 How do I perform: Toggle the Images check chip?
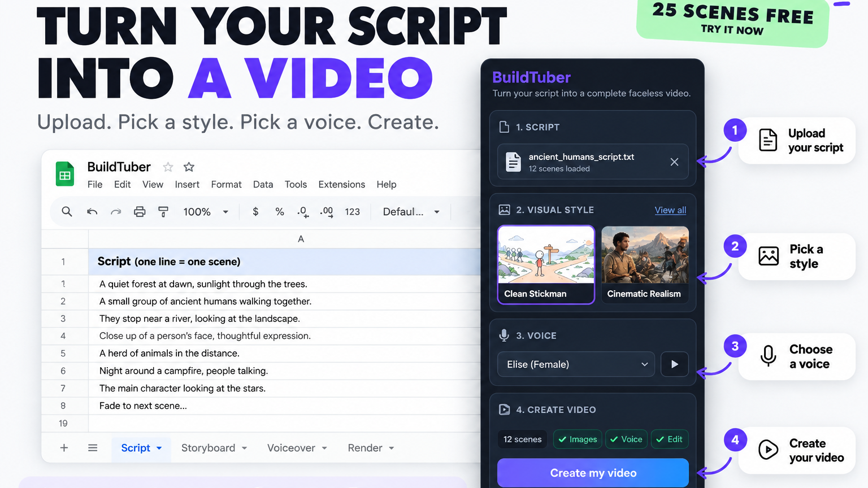click(x=578, y=439)
